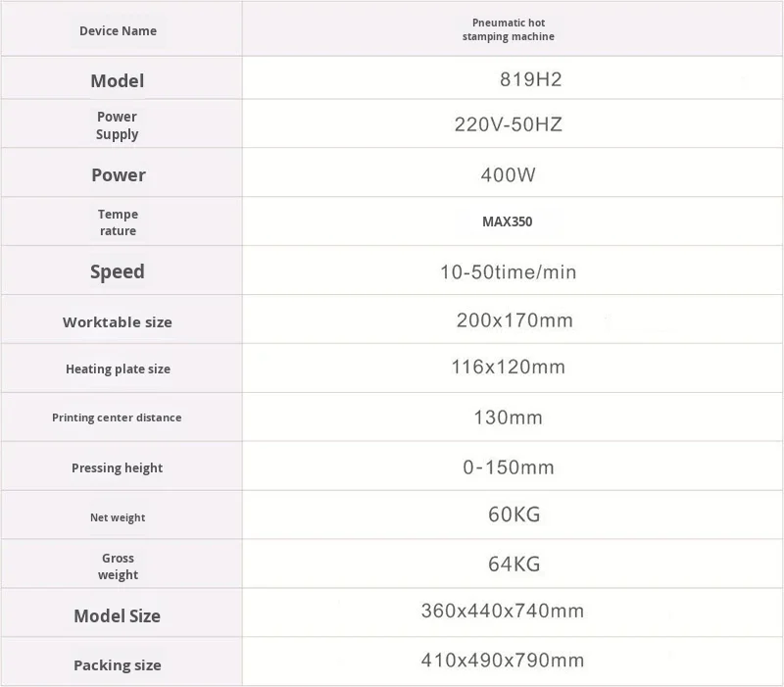The width and height of the screenshot is (784, 687).
Task: Click the Temperature label
Action: (x=118, y=222)
